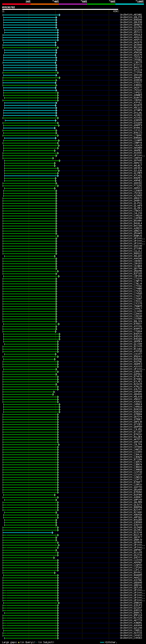Viewport: 146px width, 644px height.
Task: Open the UniRef100_Q1JFK1 hit label
Action: [131, 203]
